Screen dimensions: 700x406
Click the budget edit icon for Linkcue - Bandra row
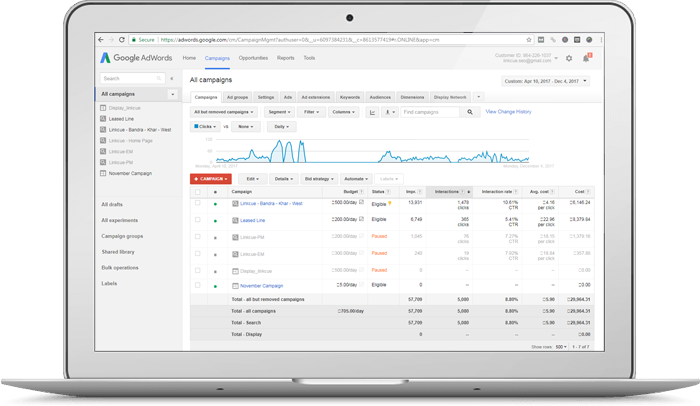pyautogui.click(x=362, y=202)
